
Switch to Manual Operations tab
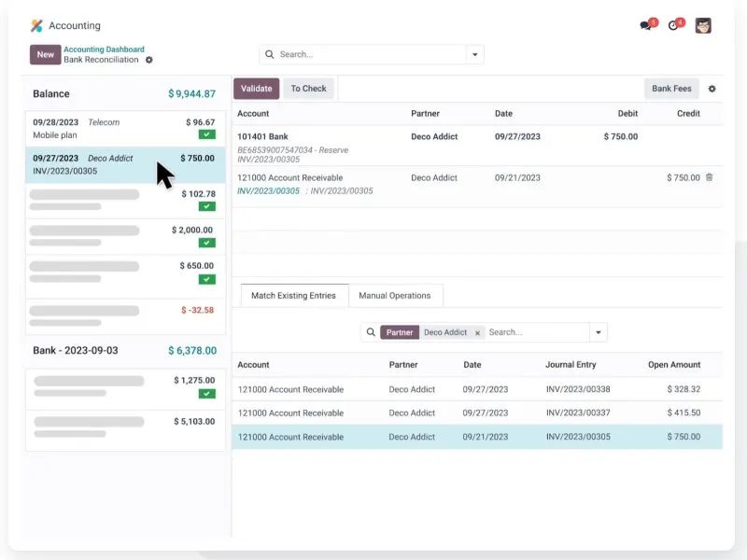(x=395, y=296)
